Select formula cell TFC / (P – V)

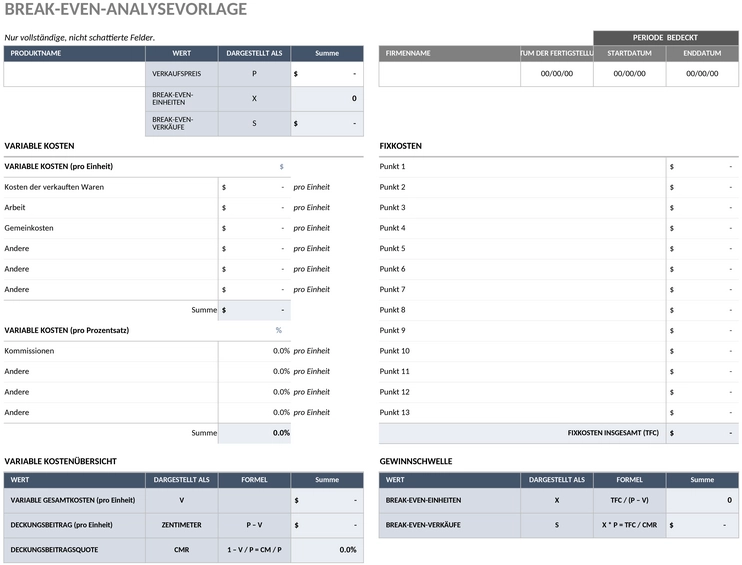629,500
